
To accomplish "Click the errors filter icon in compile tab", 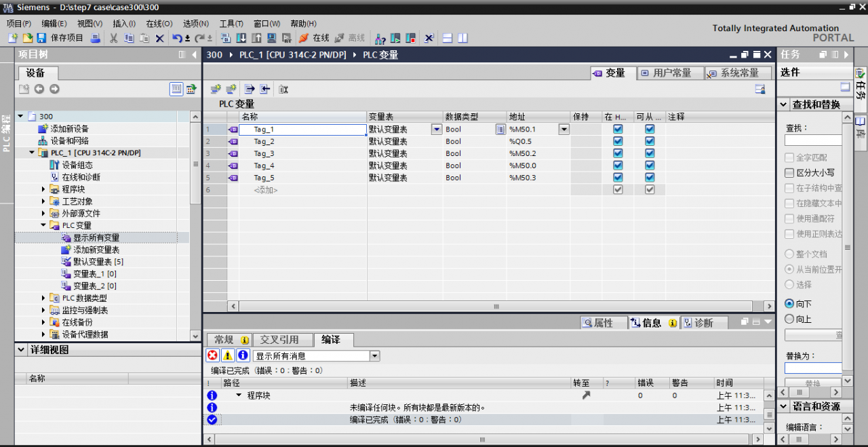I will click(213, 355).
